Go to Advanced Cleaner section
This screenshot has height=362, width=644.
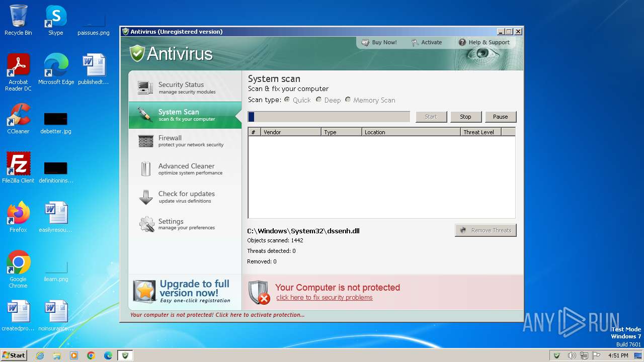[x=185, y=169]
